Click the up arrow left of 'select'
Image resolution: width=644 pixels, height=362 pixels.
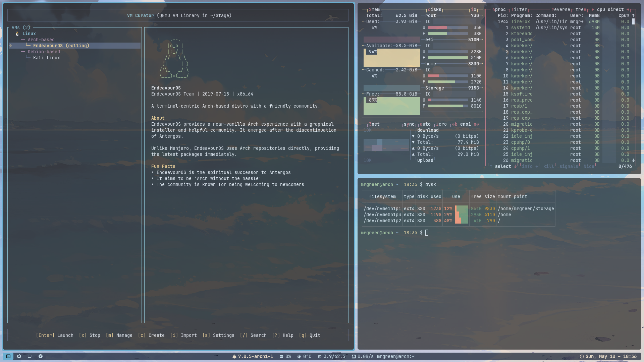tap(491, 166)
